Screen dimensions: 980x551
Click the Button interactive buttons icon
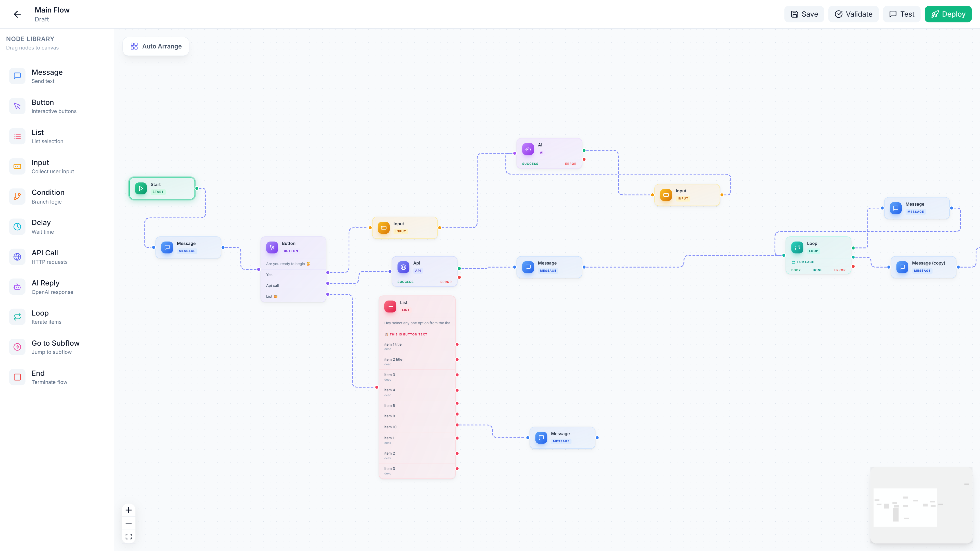(x=17, y=106)
